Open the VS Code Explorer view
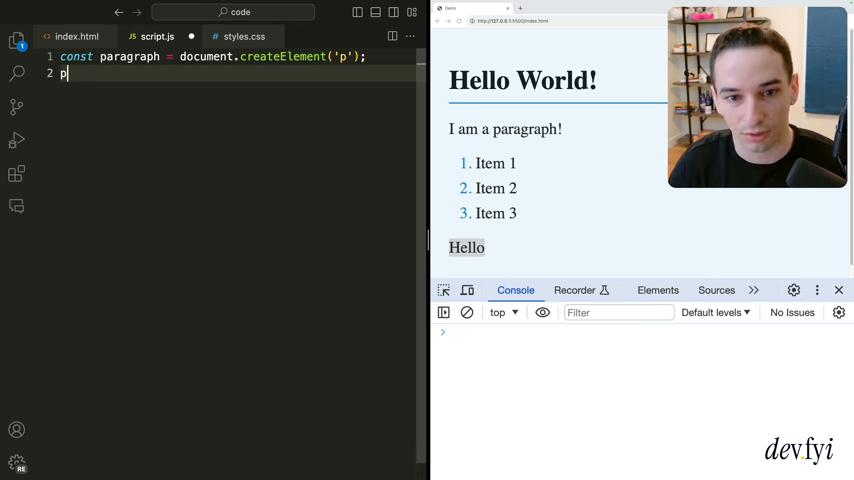The height and width of the screenshot is (480, 854). point(16,41)
